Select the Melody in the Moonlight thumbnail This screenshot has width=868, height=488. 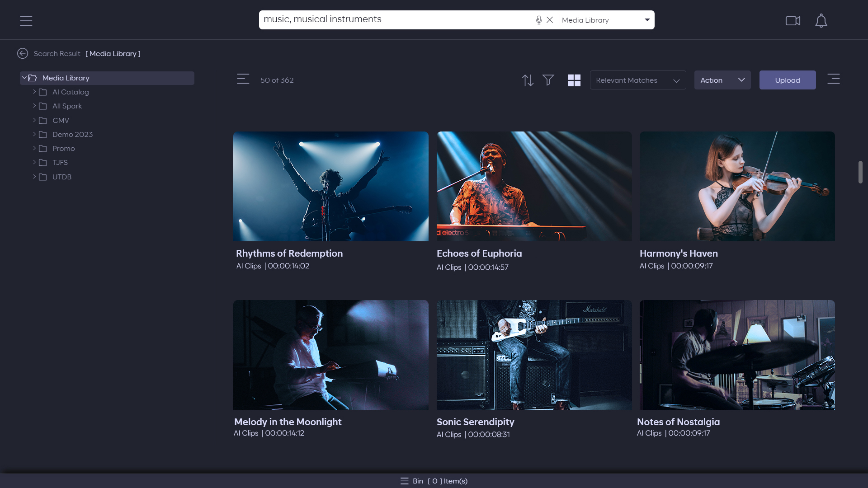point(331,355)
